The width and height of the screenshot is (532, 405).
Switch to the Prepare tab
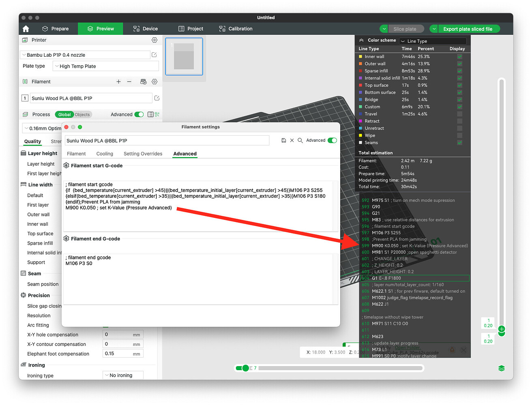point(56,29)
